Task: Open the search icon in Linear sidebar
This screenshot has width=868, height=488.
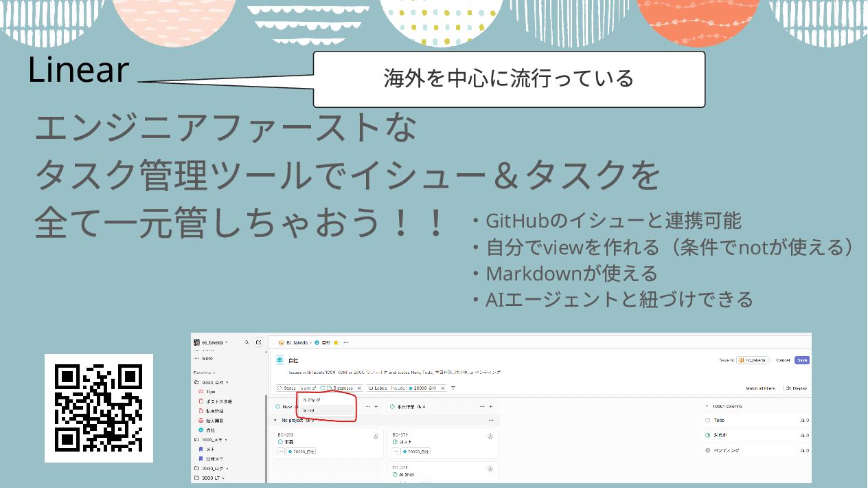Action: tap(247, 342)
